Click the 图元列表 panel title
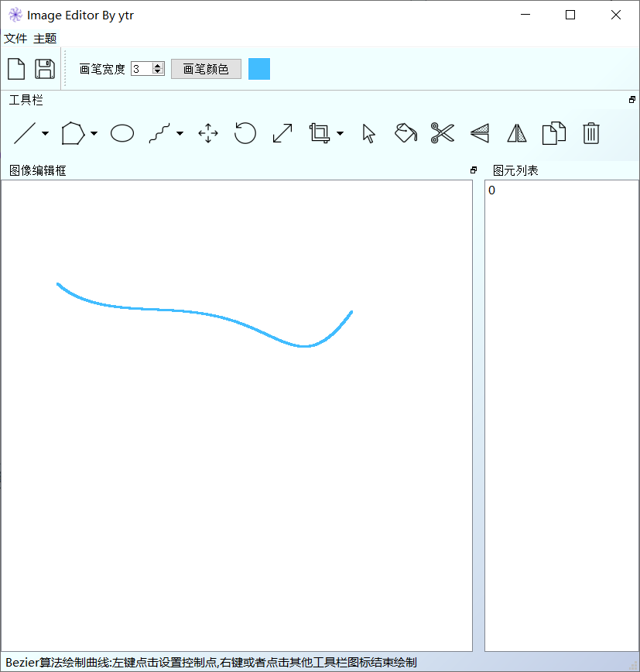The image size is (640, 672). (x=515, y=170)
